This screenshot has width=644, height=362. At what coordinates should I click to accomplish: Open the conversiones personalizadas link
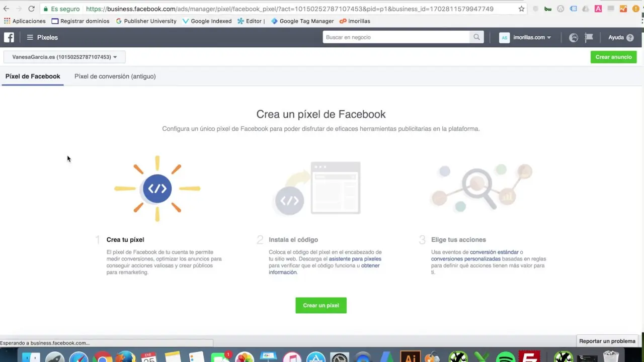(466, 259)
